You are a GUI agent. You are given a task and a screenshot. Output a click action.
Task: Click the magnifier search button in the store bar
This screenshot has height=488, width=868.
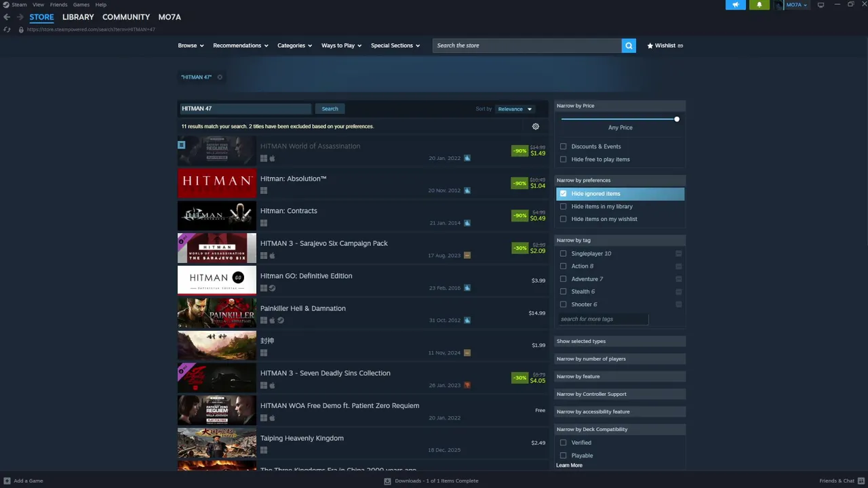629,45
